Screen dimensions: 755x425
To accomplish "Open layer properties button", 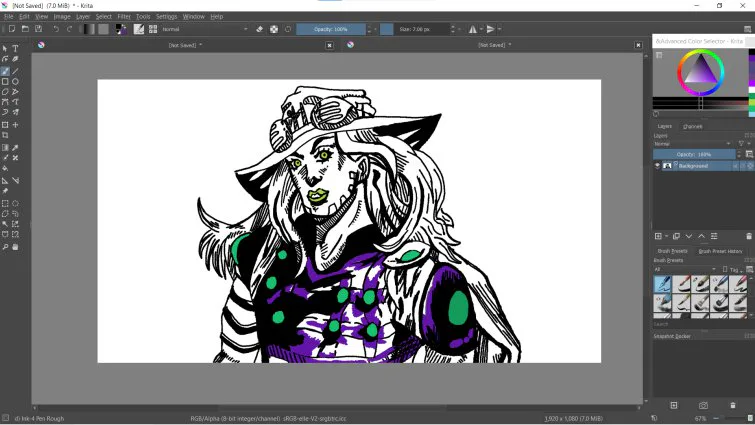I will [714, 236].
